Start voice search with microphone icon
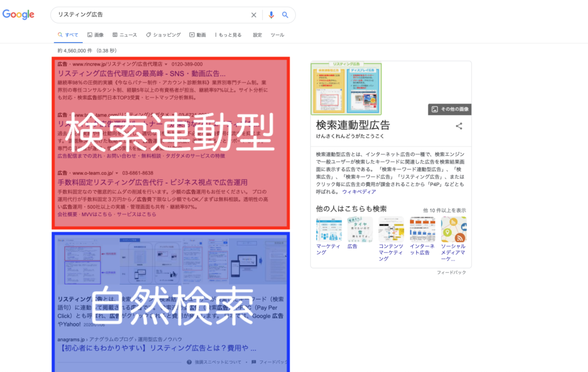This screenshot has width=588, height=372. [271, 15]
